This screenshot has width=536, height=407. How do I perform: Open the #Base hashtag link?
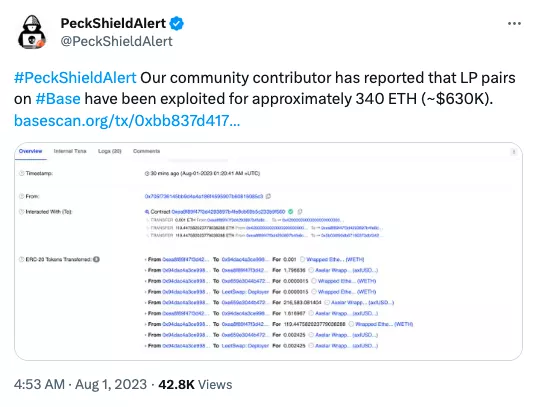pos(58,99)
